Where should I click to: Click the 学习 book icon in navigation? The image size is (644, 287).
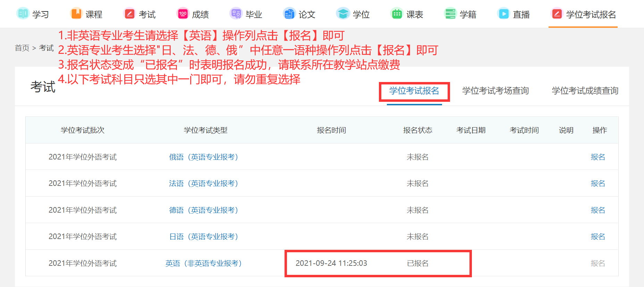pyautogui.click(x=23, y=14)
